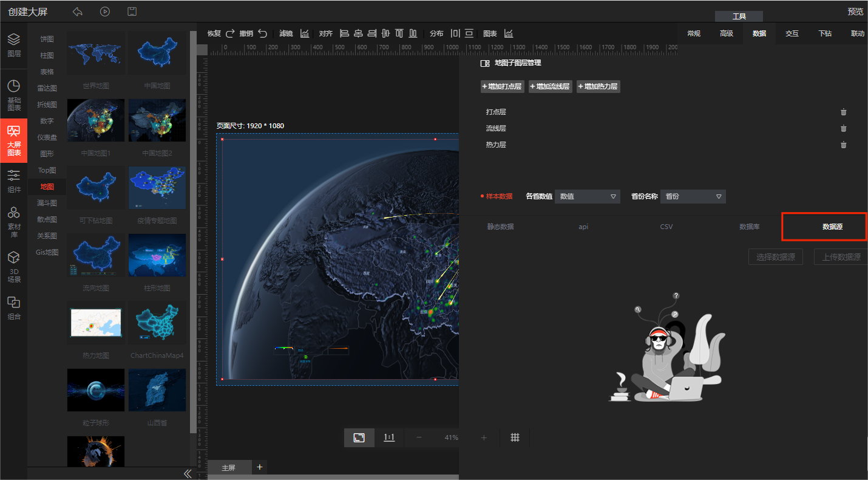Image resolution: width=868 pixels, height=480 pixels.
Task: Align selected items to top edge
Action: click(399, 33)
